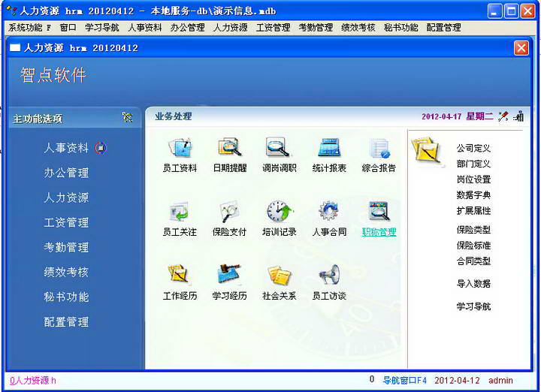This screenshot has height=392, width=541.
Task: Open the 员工访谈 megaphone icon
Action: 330,274
